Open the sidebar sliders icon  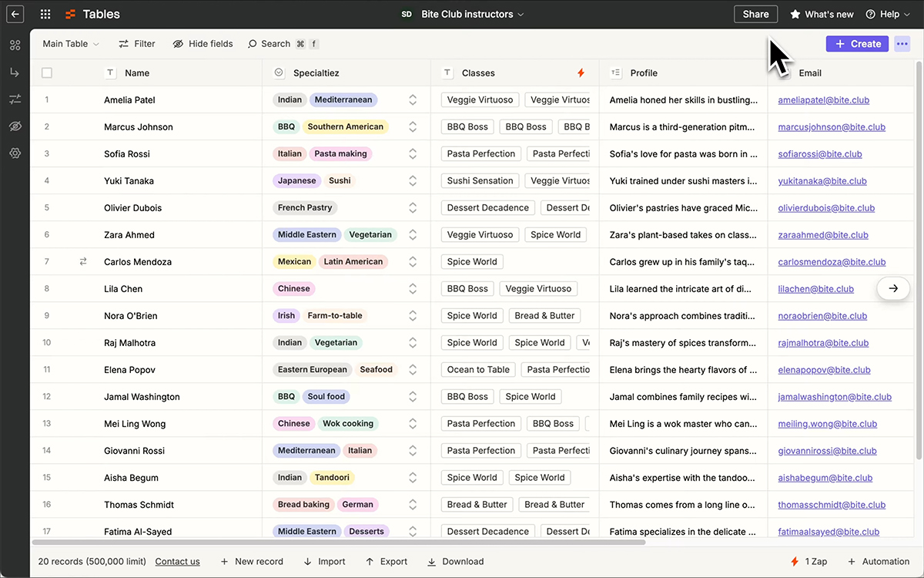tap(15, 99)
